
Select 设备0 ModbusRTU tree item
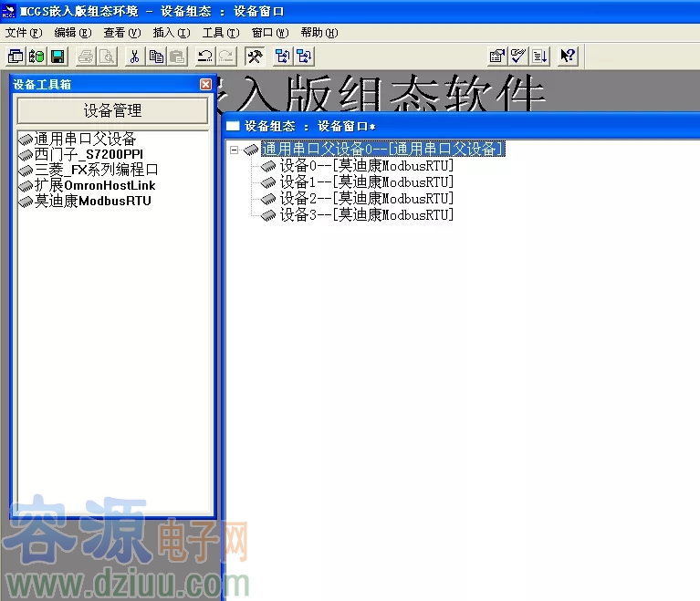(x=366, y=166)
